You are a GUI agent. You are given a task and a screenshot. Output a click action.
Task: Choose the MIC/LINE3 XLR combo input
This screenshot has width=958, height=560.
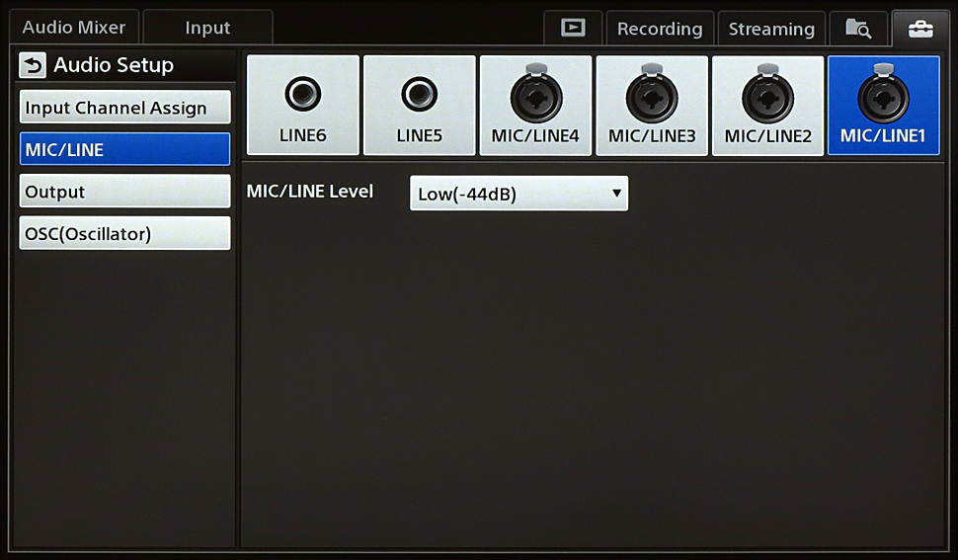pos(652,106)
